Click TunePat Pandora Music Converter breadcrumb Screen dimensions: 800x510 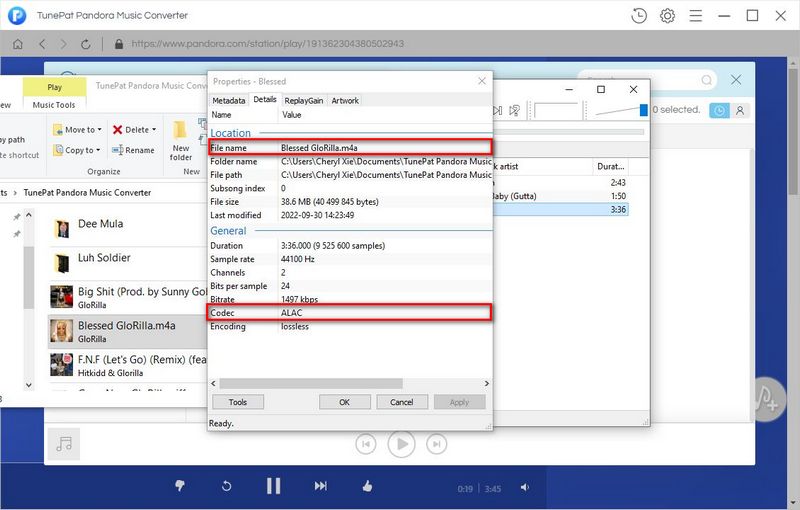click(87, 193)
